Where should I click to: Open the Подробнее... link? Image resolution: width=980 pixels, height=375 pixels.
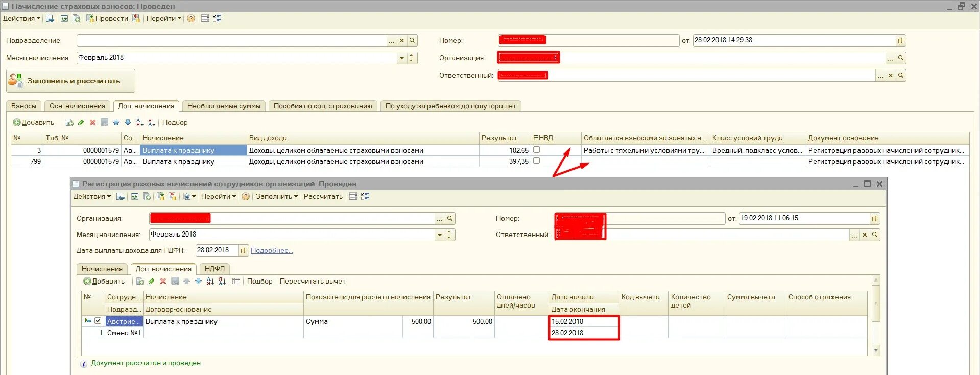coord(272,250)
